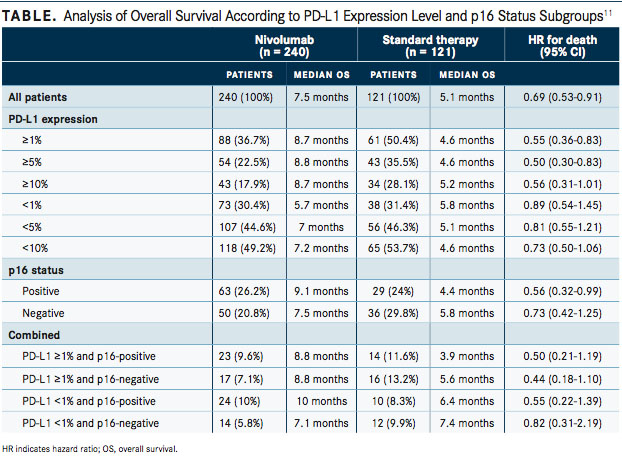Click the 'p16 status' section label
The width and height of the screenshot is (622, 456).
pos(36,270)
